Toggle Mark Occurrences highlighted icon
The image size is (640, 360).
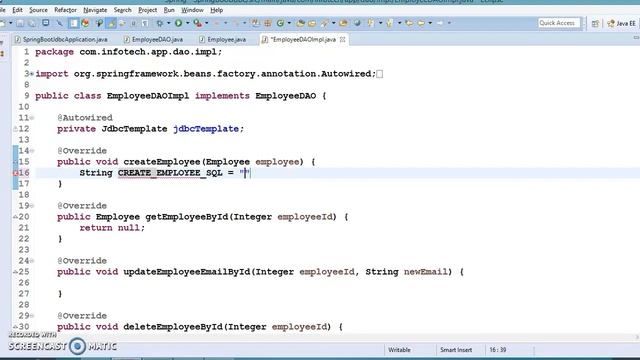pos(111,23)
